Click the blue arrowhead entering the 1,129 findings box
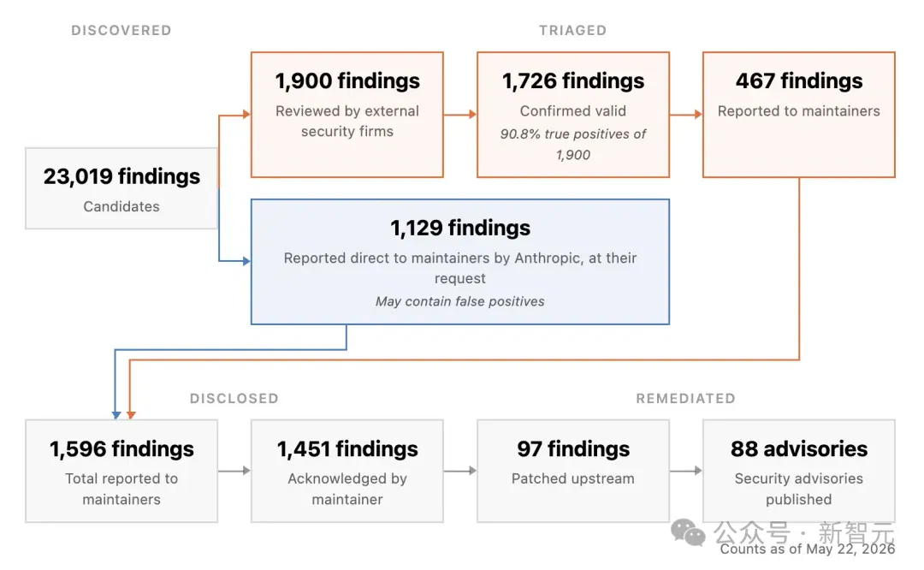924x570 pixels. point(246,261)
